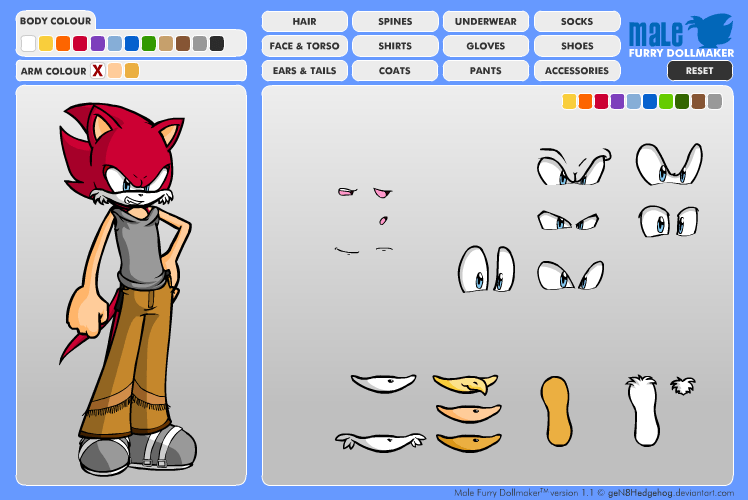This screenshot has height=500, width=748.
Task: Set body colour to brown
Action: [x=183, y=43]
